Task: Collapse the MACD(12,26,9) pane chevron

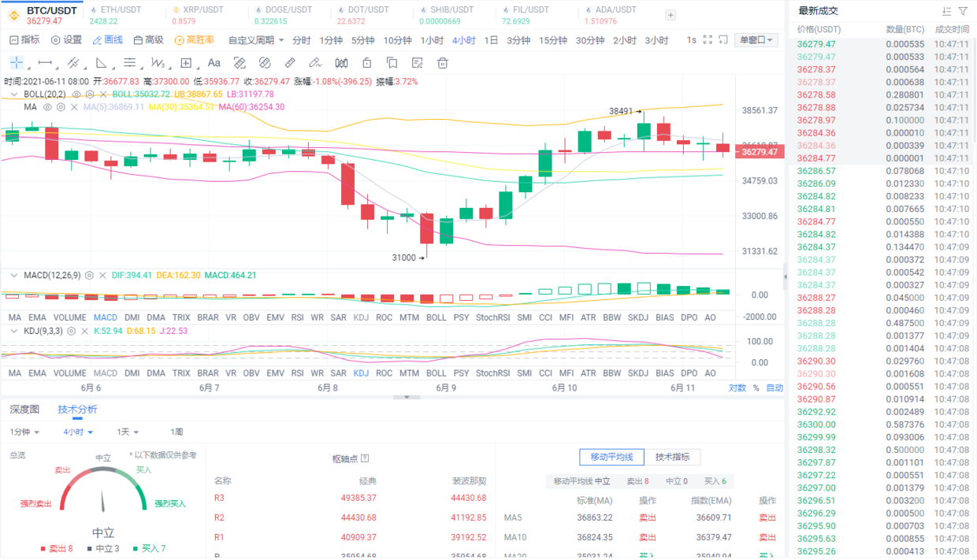Action: (x=14, y=276)
